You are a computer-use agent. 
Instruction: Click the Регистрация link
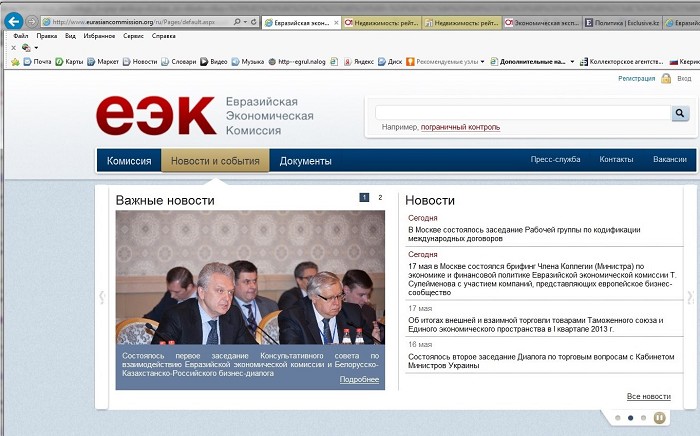pyautogui.click(x=636, y=78)
